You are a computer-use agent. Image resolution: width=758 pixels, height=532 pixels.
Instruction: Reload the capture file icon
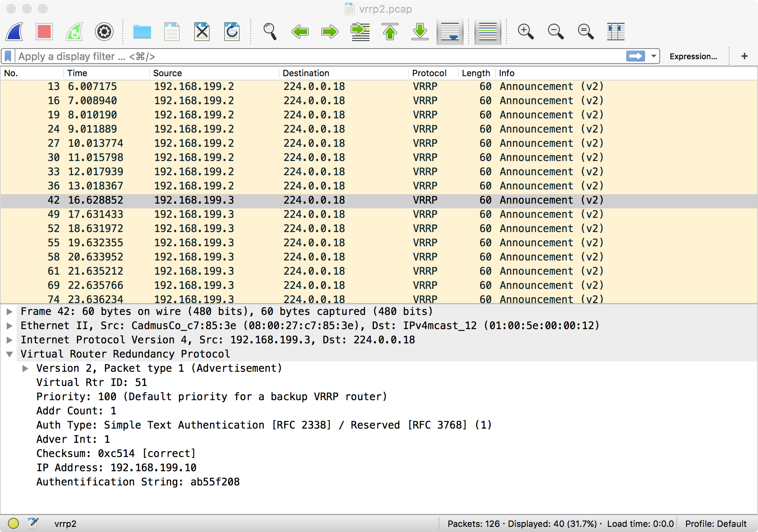[x=232, y=32]
